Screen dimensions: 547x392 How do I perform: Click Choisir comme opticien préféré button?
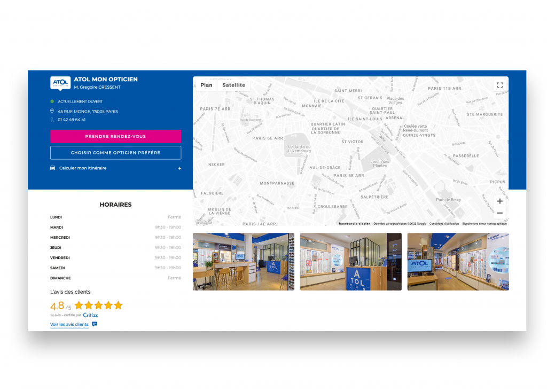115,153
